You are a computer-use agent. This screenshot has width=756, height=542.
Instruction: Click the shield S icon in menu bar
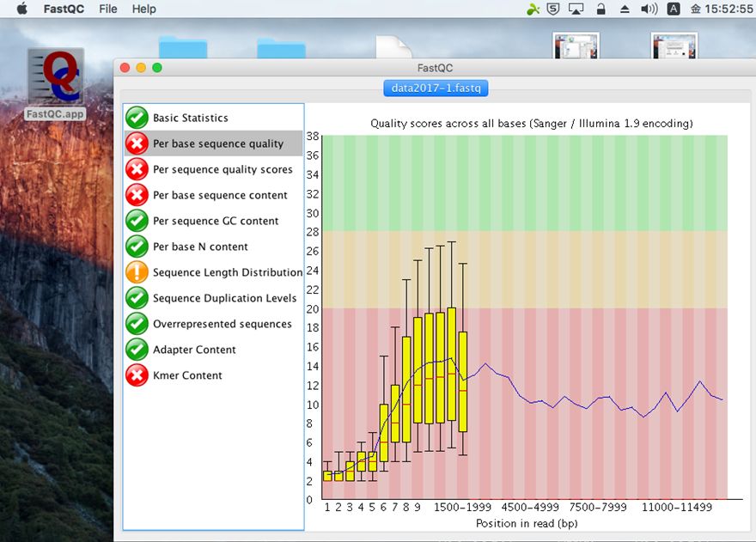[553, 9]
